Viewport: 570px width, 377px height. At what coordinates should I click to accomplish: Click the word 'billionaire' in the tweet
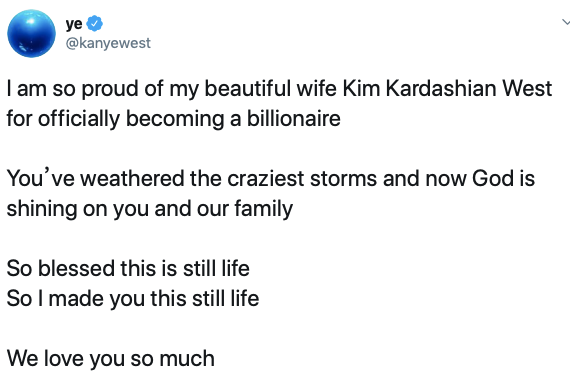pos(294,119)
